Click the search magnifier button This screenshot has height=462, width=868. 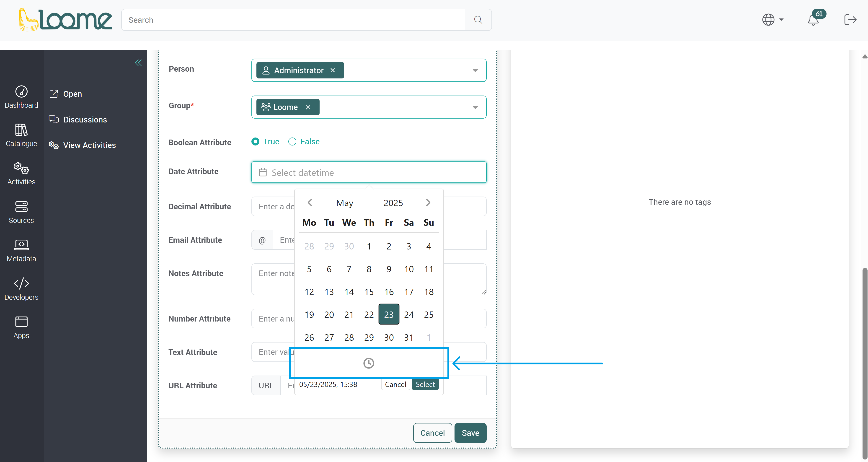[478, 20]
